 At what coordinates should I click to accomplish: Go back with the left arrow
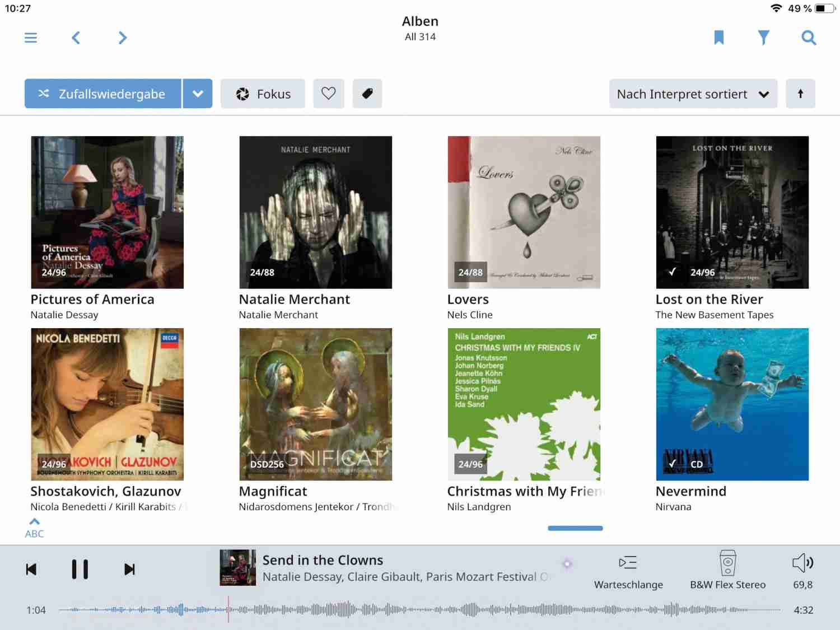(x=76, y=38)
